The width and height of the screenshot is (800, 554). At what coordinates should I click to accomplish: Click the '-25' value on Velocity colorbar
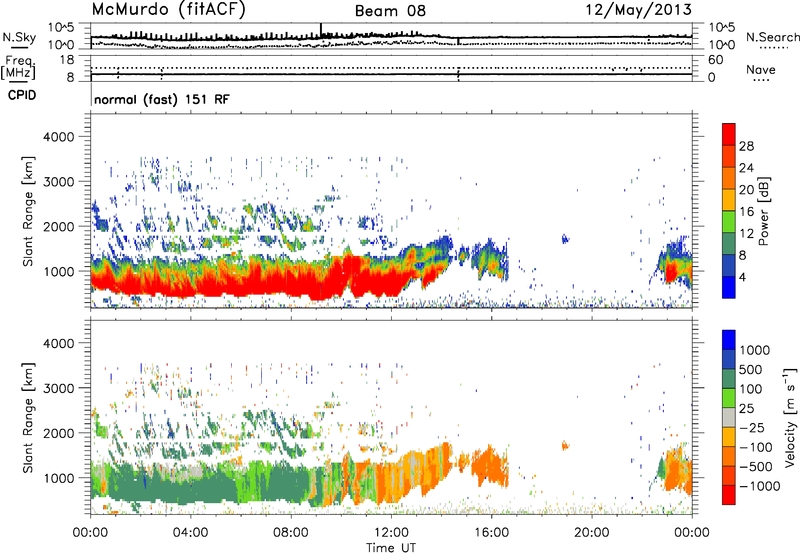click(x=753, y=427)
